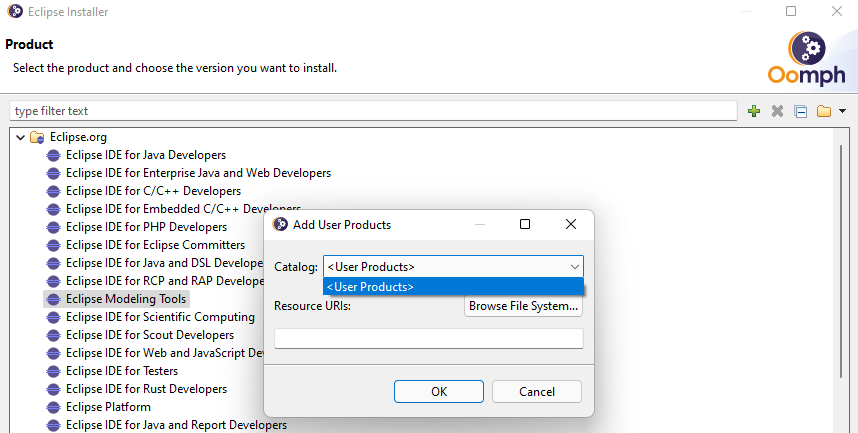
Task: Click icon of Eclipse IDE for Java Developers
Action: point(54,155)
